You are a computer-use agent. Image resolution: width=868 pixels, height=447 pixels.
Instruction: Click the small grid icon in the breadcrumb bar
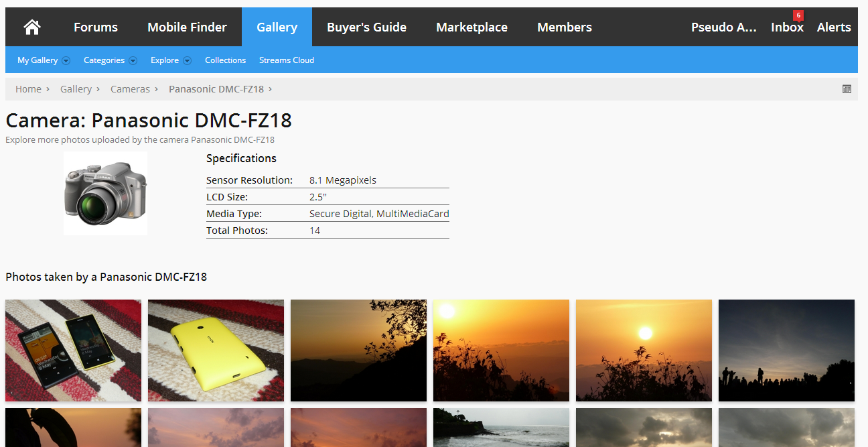coord(847,89)
